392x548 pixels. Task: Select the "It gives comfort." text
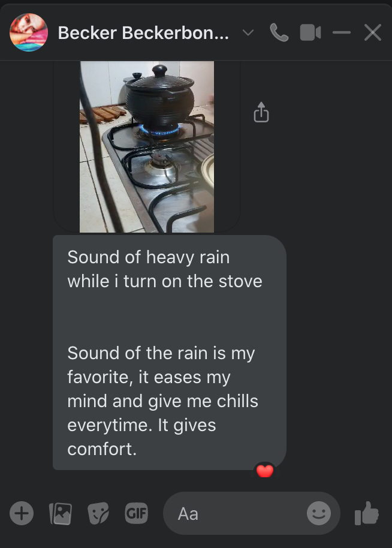click(x=141, y=437)
